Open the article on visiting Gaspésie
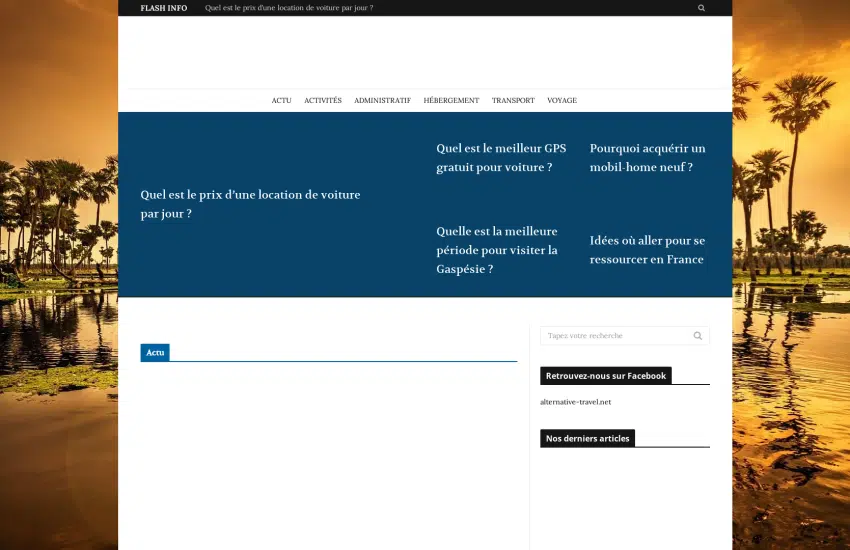850x550 pixels. click(x=497, y=250)
